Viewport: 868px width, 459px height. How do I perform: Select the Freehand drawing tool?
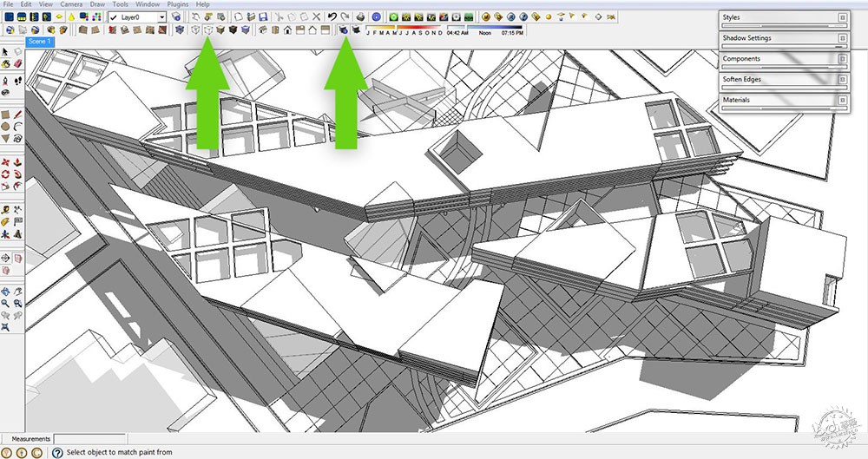17,139
